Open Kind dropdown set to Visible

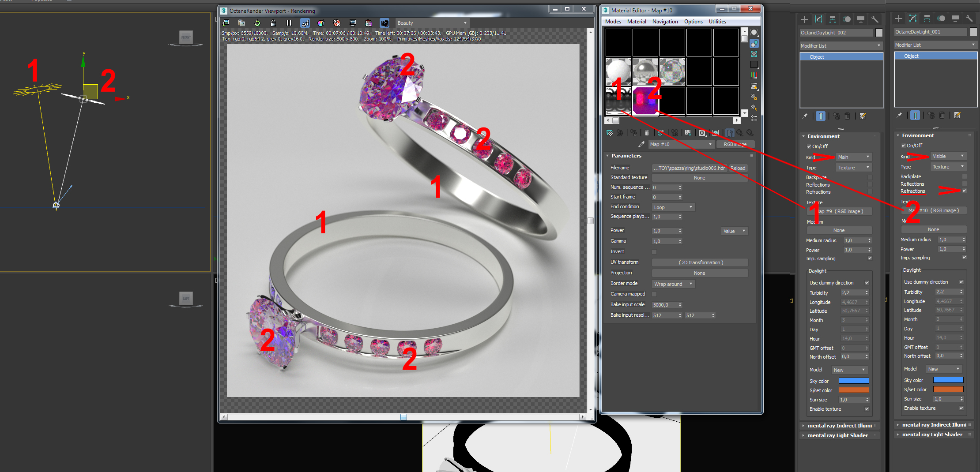[948, 156]
